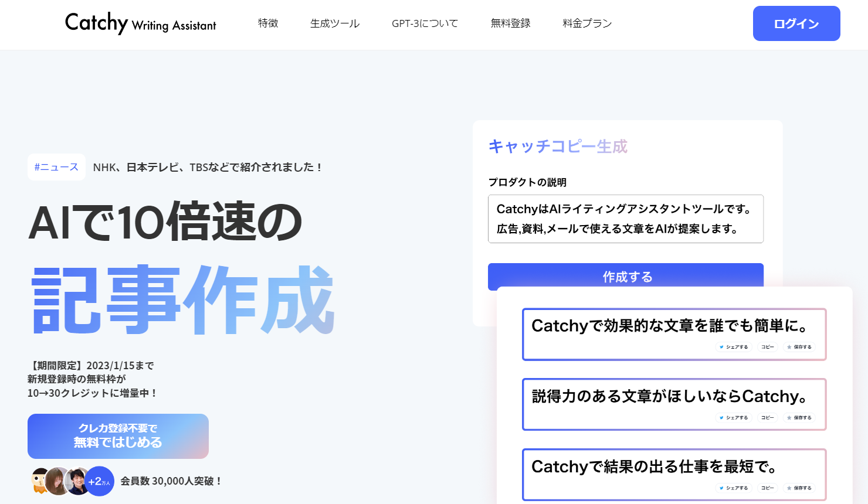The image size is (868, 504).
Task: Click the プロダクトの説明 text box
Action: (626, 219)
